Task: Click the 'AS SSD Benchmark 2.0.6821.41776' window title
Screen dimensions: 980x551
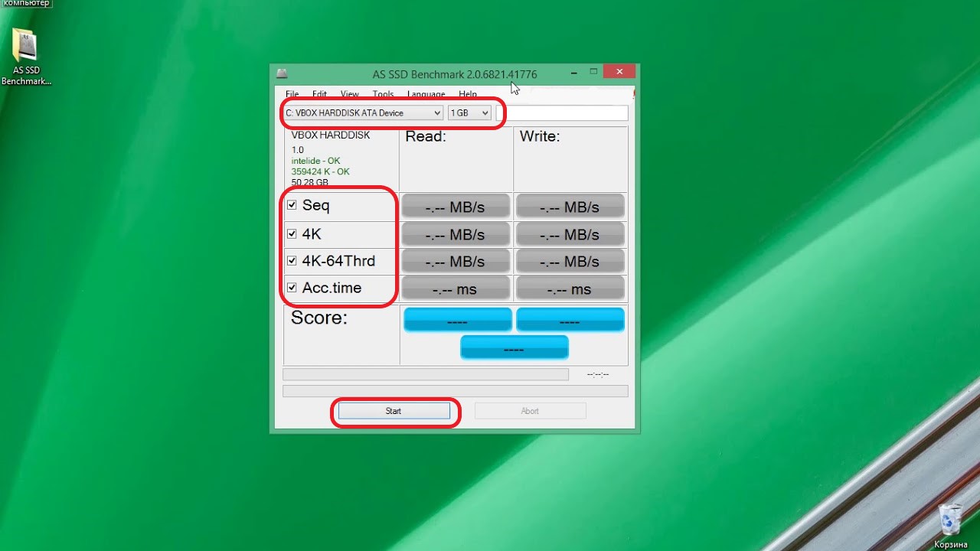Action: (455, 74)
